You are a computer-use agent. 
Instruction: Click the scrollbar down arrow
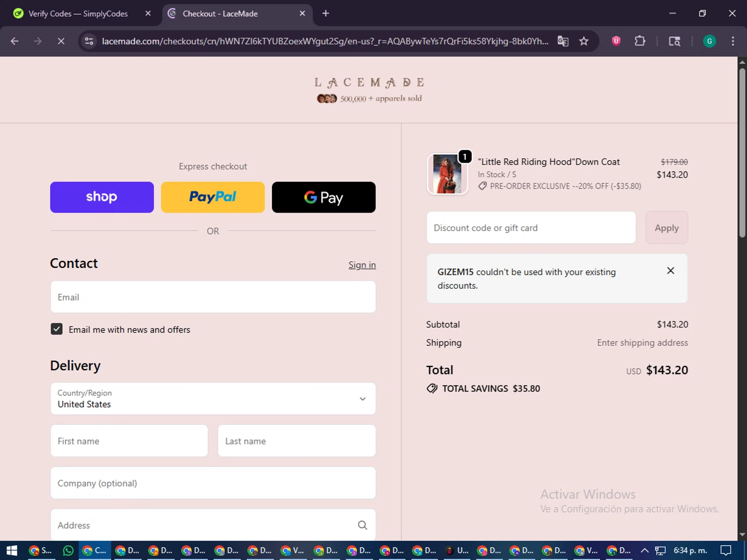(x=742, y=535)
